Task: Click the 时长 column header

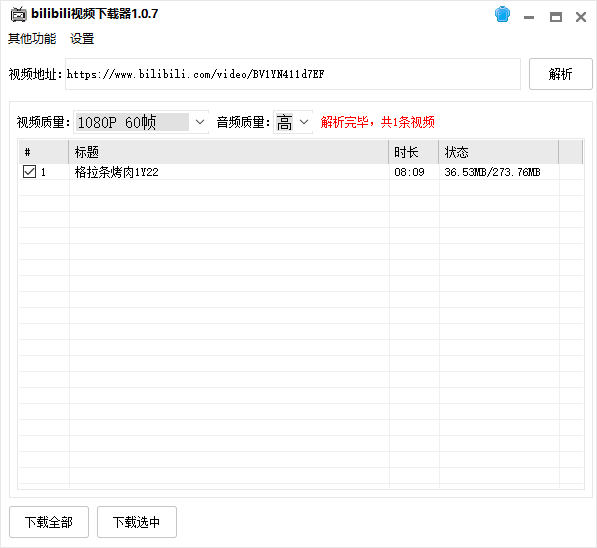Action: [414, 152]
